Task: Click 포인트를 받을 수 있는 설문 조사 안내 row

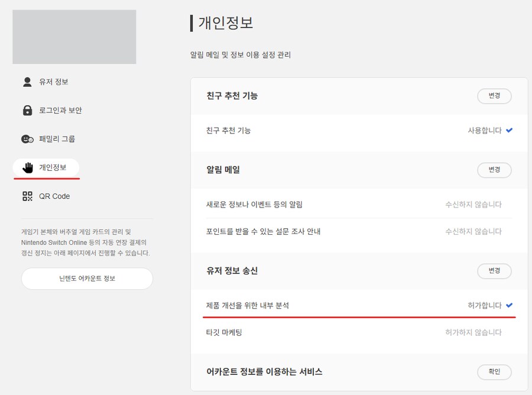Action: (x=263, y=231)
